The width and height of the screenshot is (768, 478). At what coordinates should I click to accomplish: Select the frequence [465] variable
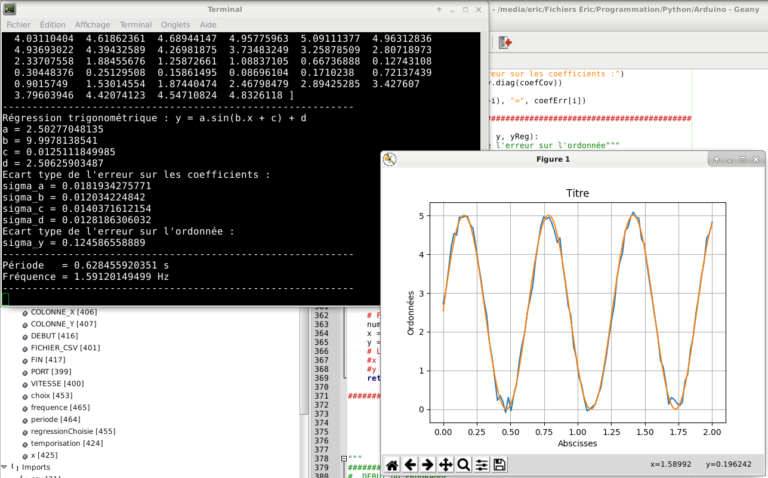coord(60,407)
